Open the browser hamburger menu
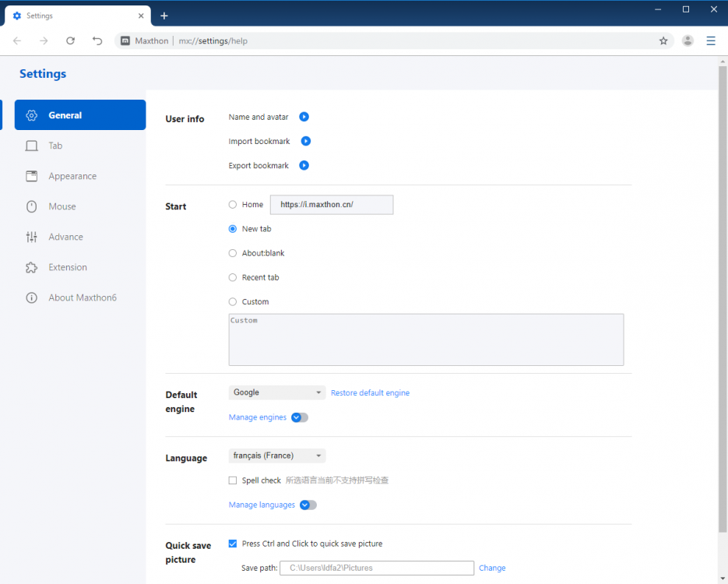Image resolution: width=728 pixels, height=584 pixels. pos(711,40)
